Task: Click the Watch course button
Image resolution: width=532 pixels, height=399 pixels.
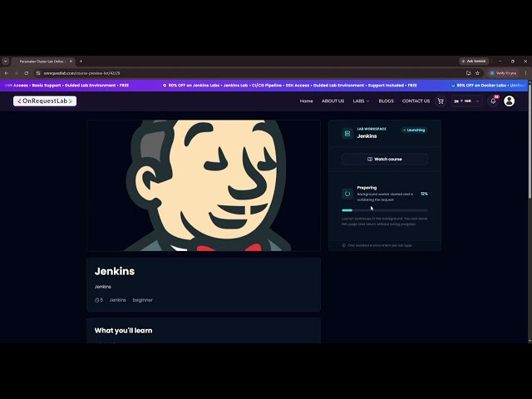Action: [385, 159]
